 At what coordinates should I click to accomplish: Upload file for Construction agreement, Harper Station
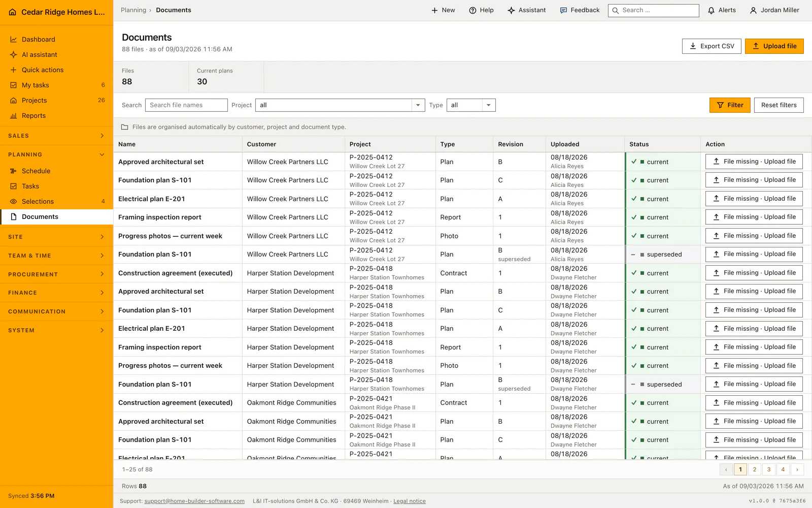tap(754, 273)
